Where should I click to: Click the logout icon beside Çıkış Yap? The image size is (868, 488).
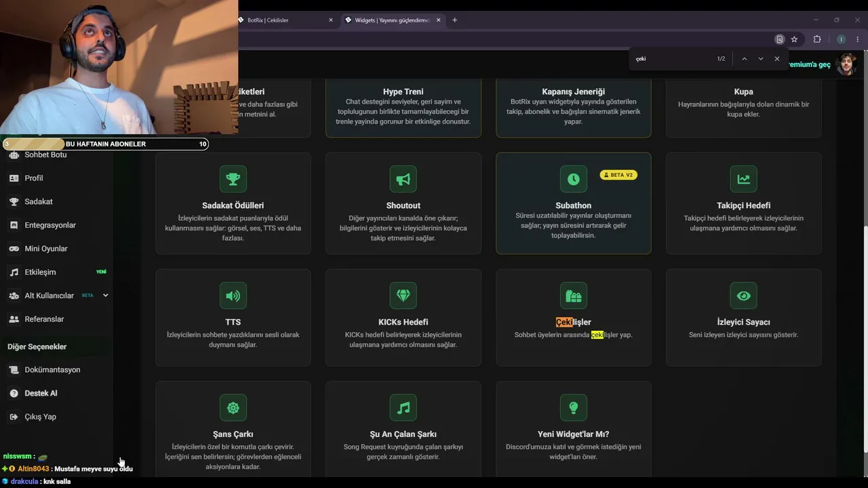pos(14,417)
